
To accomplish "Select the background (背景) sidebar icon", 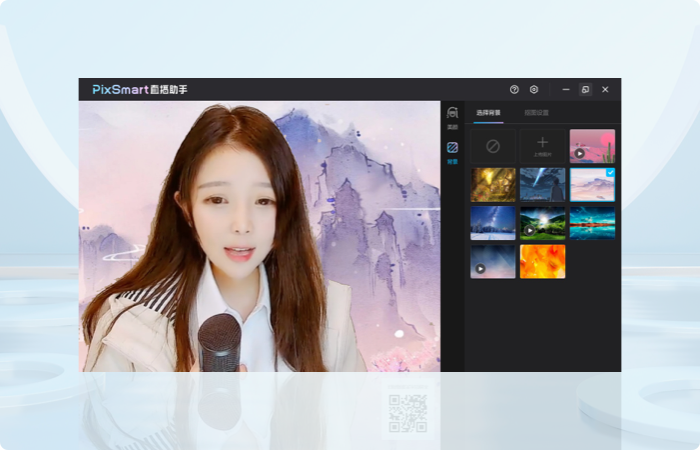I will pos(452,149).
